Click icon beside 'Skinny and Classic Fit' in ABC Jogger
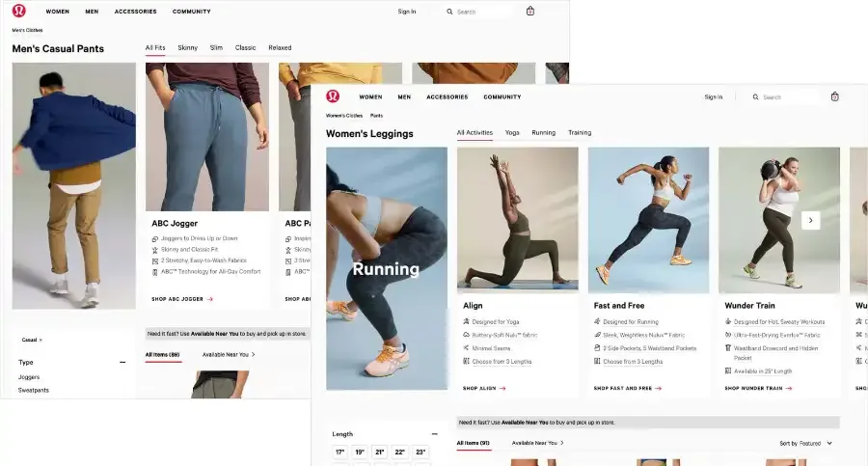The height and width of the screenshot is (466, 868). click(155, 250)
